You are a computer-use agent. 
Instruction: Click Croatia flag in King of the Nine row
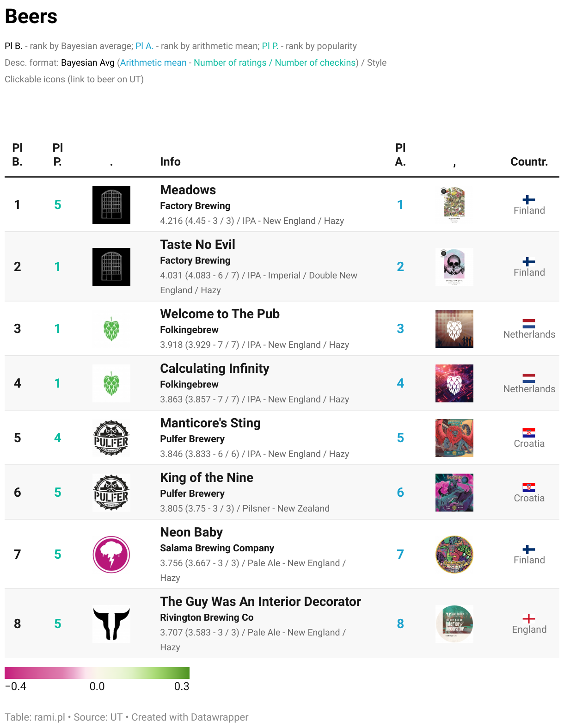pyautogui.click(x=529, y=487)
